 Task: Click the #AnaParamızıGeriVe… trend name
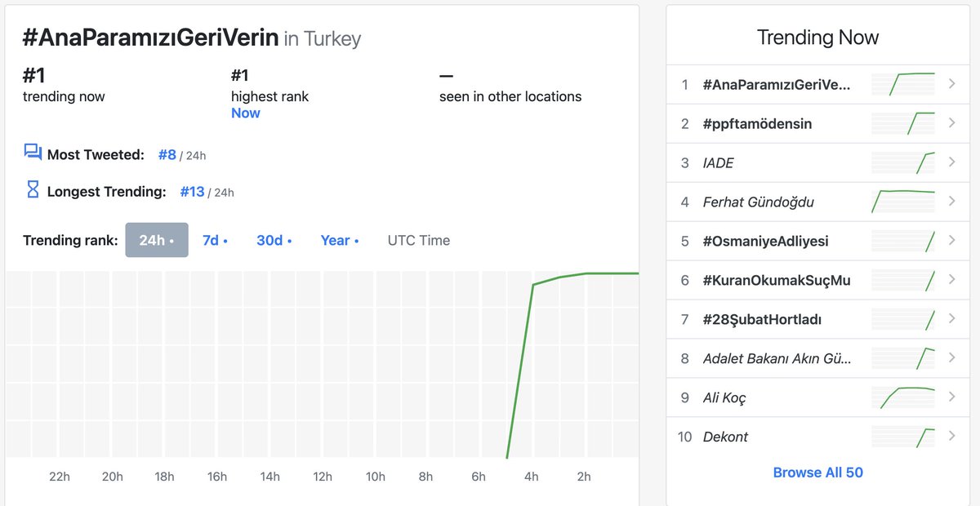coord(777,85)
